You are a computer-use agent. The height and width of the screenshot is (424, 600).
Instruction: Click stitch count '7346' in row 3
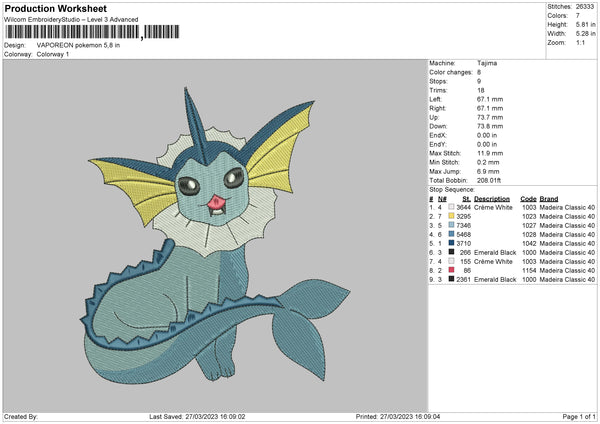[x=463, y=225]
